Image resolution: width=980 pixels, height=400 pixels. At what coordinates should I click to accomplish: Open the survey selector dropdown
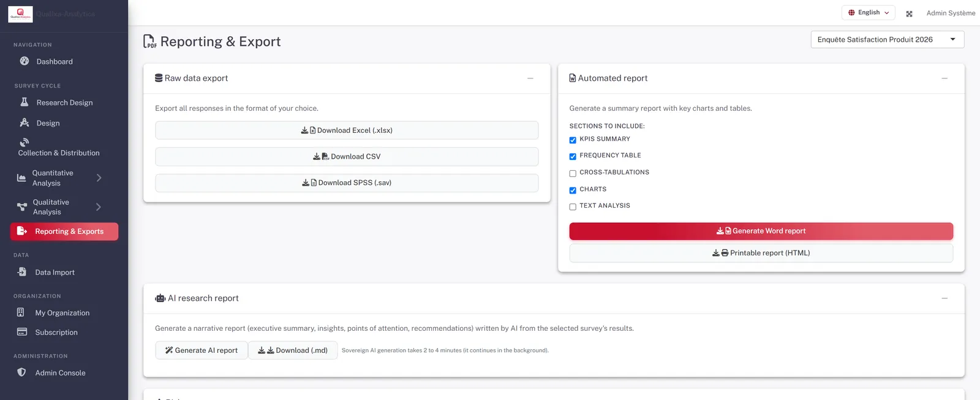(x=888, y=39)
